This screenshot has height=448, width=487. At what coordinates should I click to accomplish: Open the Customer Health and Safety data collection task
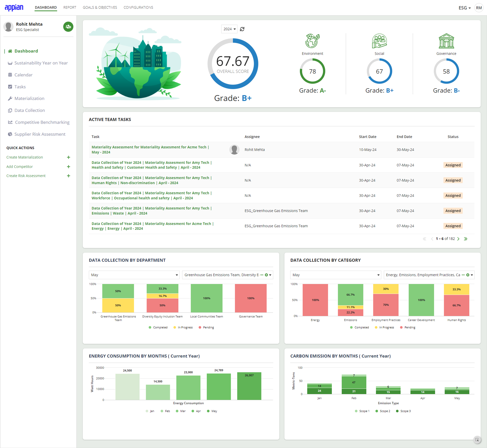coord(152,165)
